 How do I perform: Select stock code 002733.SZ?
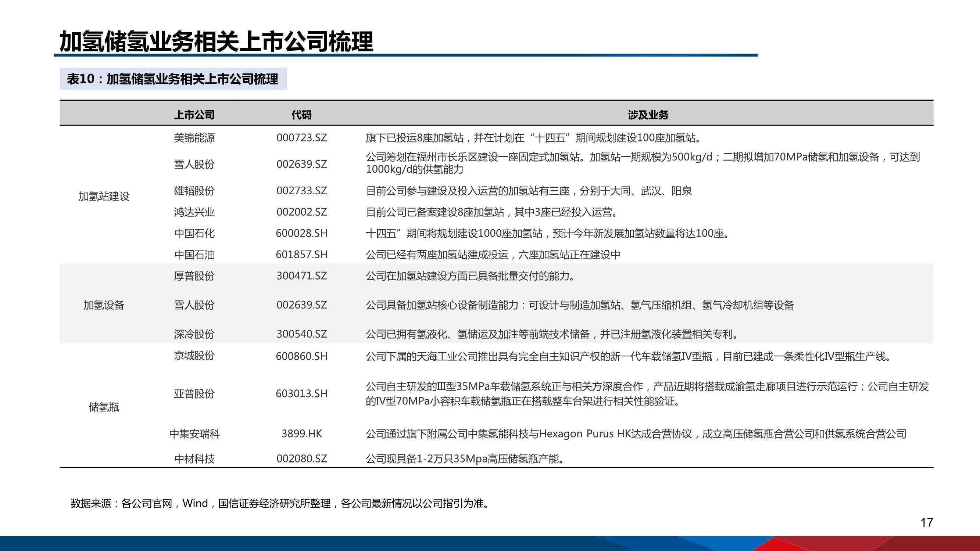tap(301, 191)
